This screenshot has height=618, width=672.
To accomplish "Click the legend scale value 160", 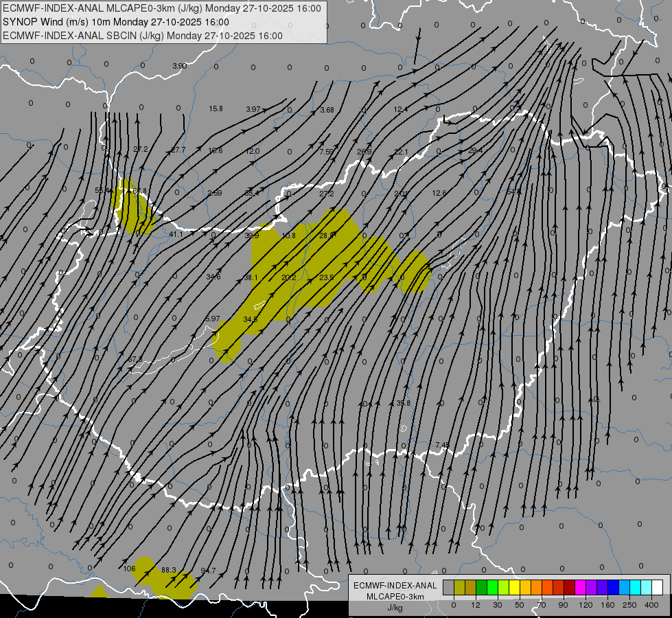I will [x=607, y=605].
